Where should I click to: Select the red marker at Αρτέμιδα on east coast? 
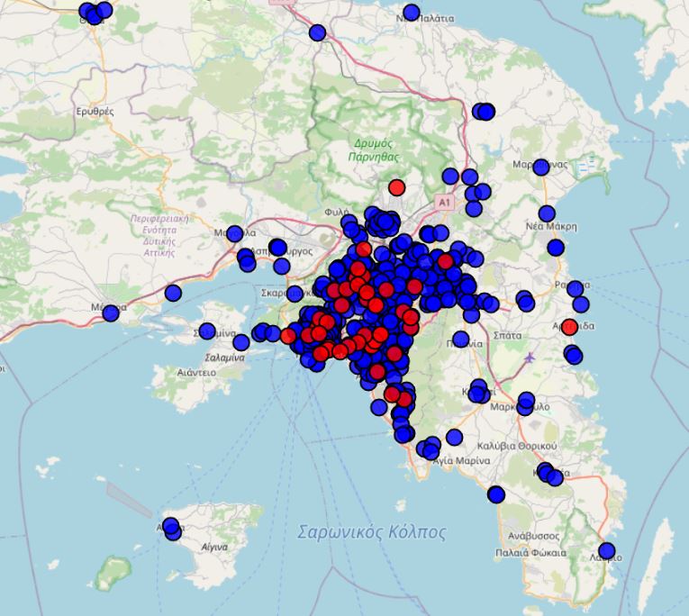pos(570,326)
